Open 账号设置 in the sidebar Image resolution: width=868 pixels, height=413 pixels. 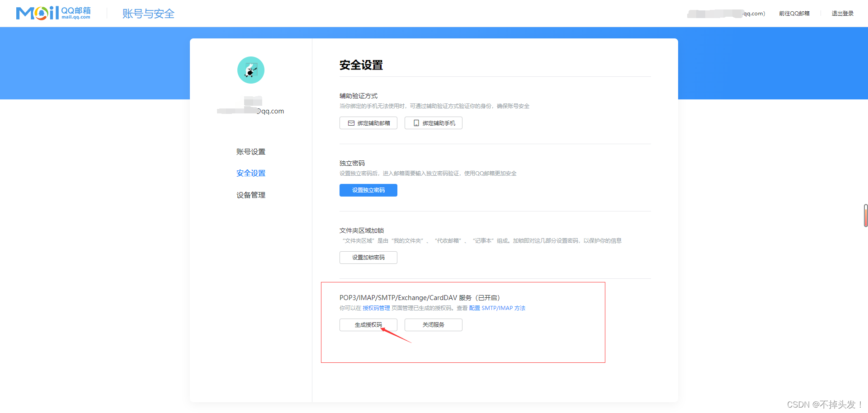250,151
